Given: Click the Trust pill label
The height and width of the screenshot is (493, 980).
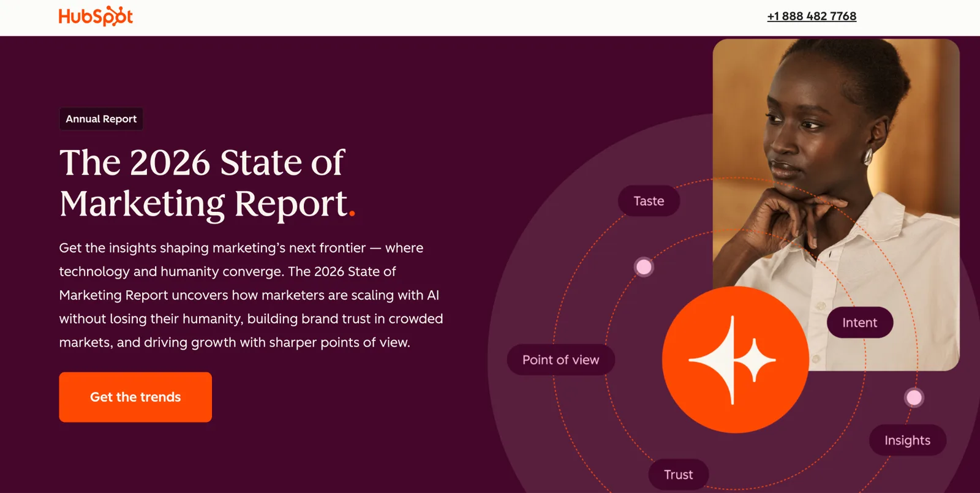Looking at the screenshot, I should (678, 474).
